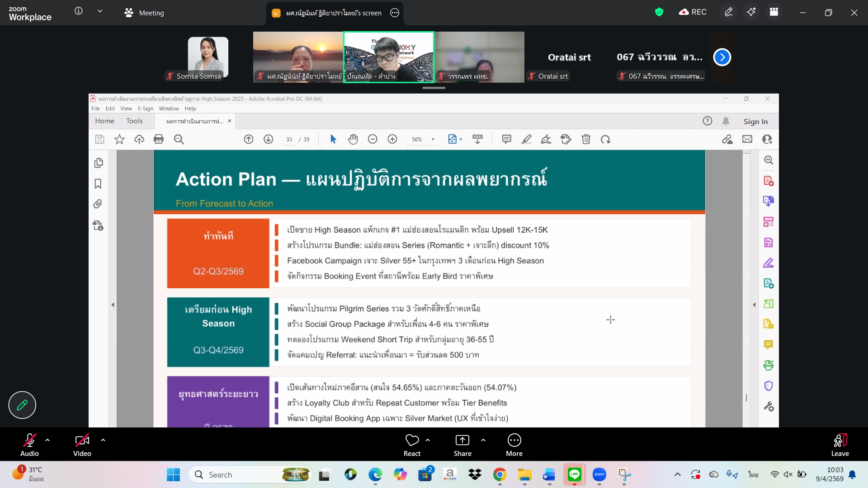Expand video settings caret
Screen dimensions: 868x488
pos(103,440)
